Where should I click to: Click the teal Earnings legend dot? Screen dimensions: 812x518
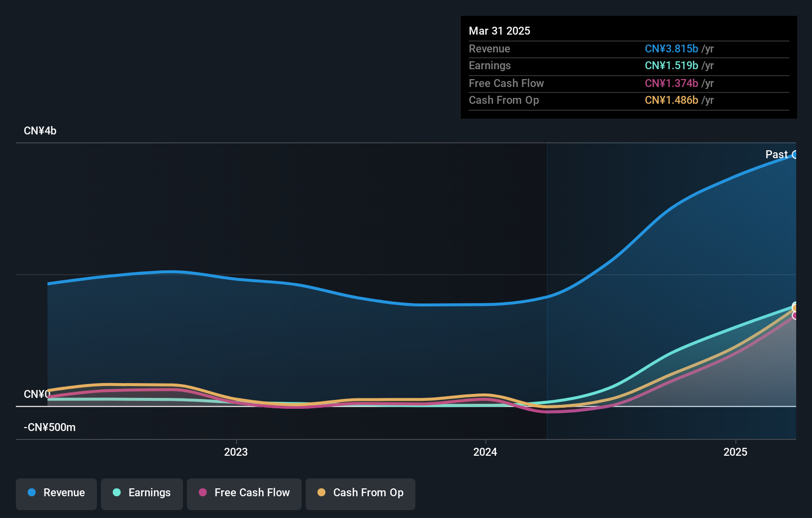click(x=117, y=492)
